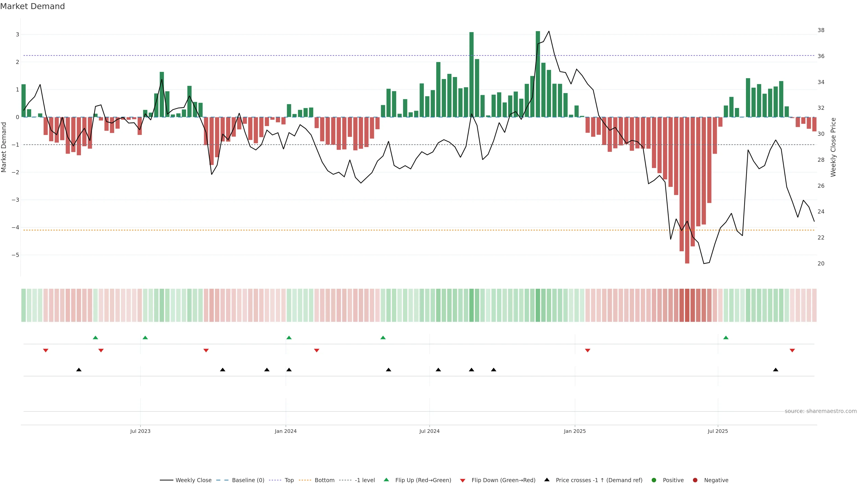Toggle the -1 level legend entry
Screen dimensions: 868x488
click(x=365, y=480)
